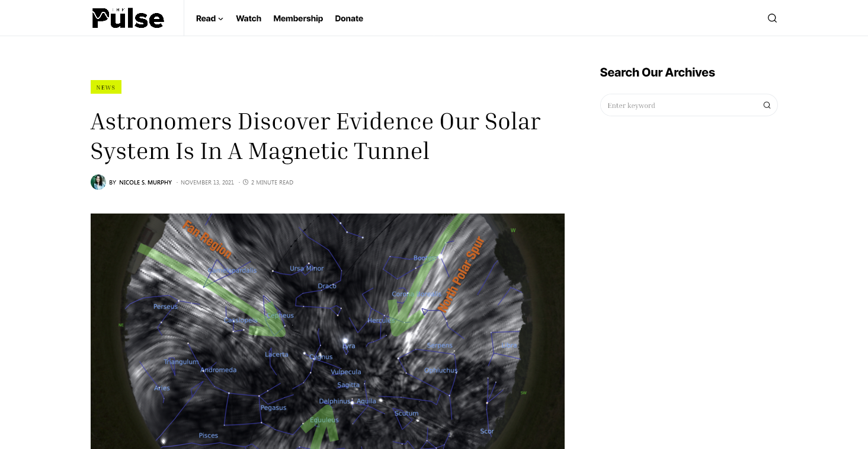
Task: Click the November 13, 2021 date
Action: tap(207, 183)
